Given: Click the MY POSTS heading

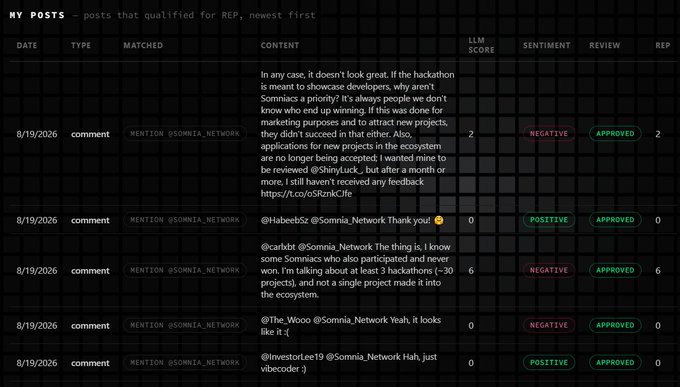Looking at the screenshot, I should 37,15.
